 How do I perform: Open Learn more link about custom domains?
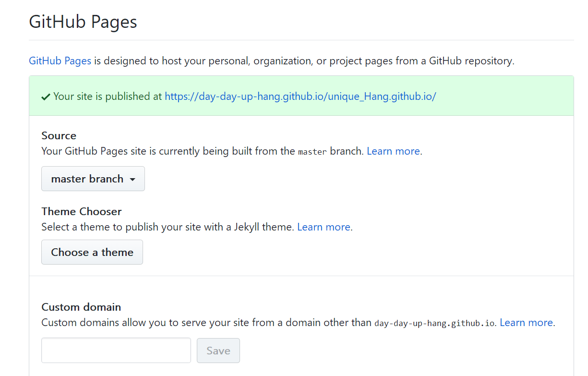tap(526, 323)
